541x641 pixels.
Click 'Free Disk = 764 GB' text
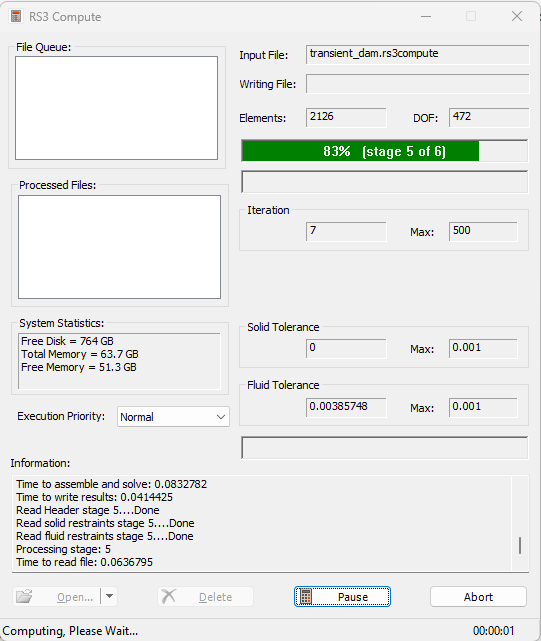(67, 341)
